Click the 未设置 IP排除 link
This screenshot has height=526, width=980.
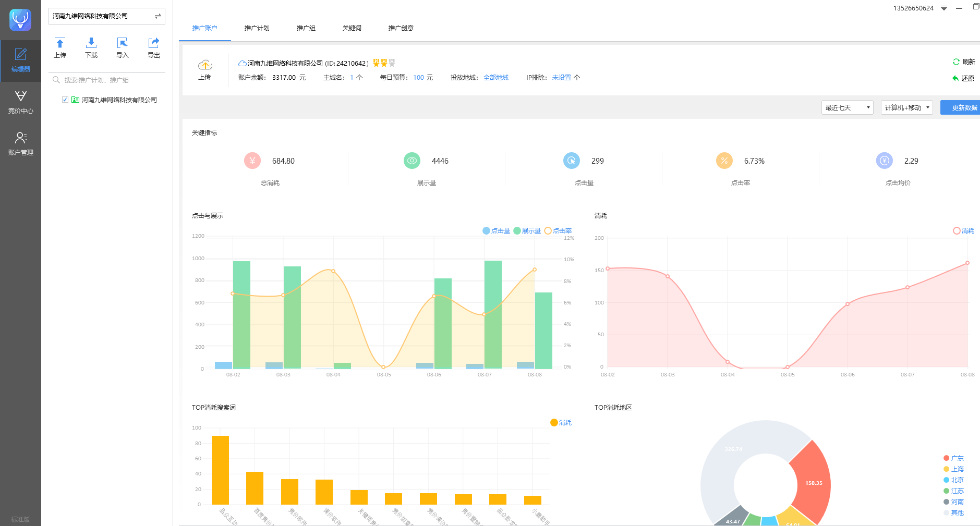pos(561,78)
